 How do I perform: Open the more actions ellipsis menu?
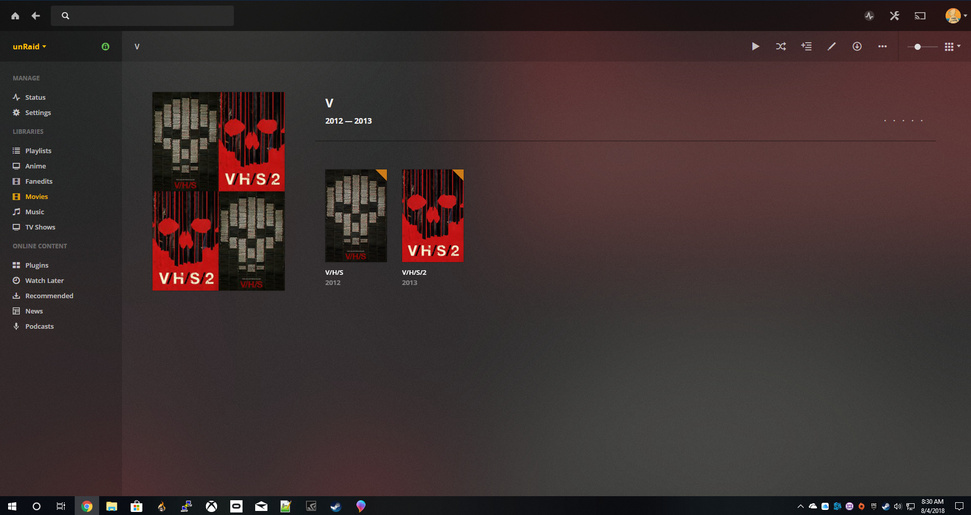[882, 46]
